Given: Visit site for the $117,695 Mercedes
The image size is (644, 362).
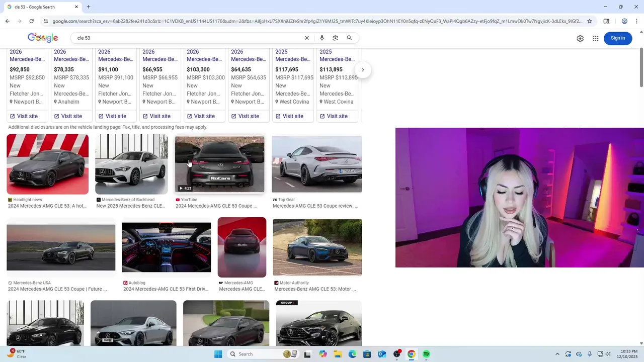Looking at the screenshot, I should [x=289, y=116].
